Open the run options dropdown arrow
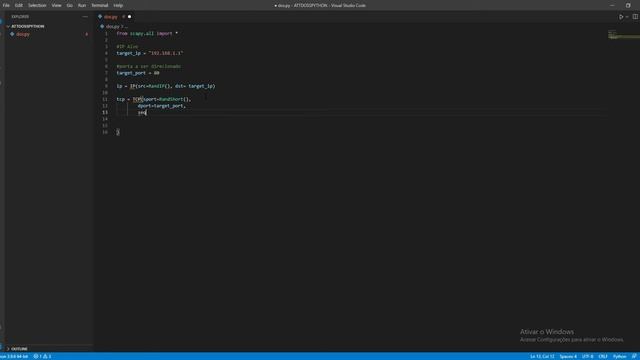The width and height of the screenshot is (640, 360). [x=627, y=17]
